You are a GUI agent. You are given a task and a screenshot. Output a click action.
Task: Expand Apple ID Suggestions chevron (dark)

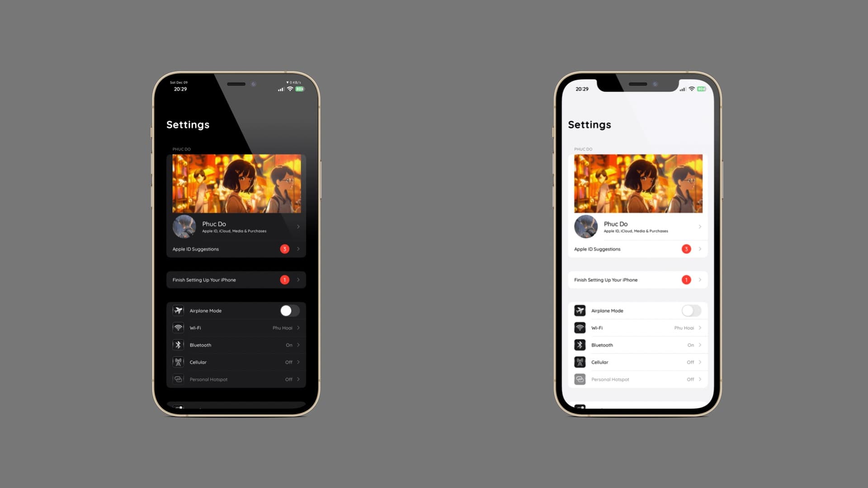(298, 249)
